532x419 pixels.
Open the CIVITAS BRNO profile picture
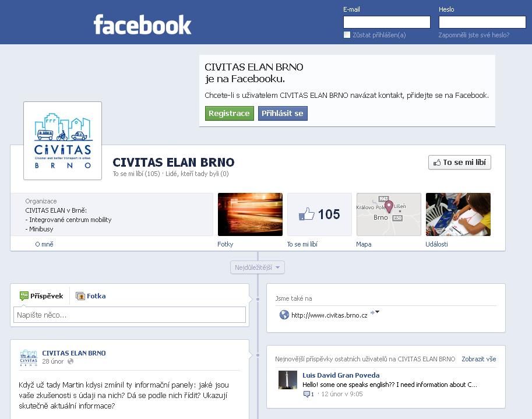[63, 141]
